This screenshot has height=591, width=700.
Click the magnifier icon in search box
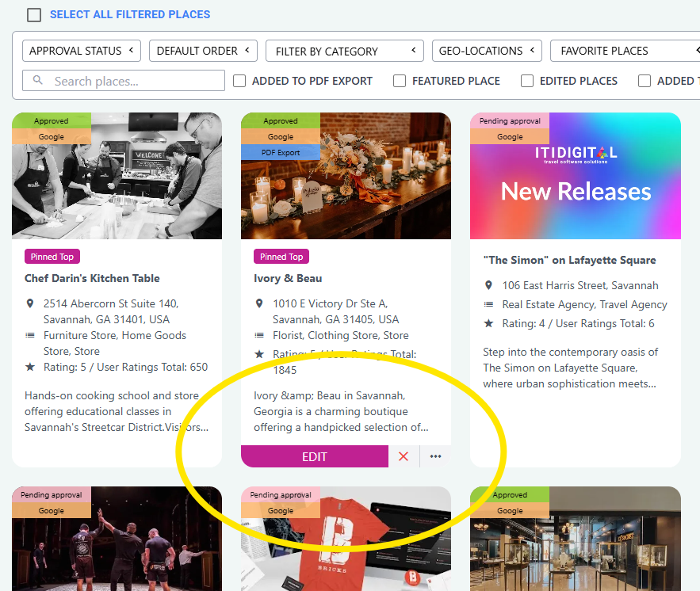coord(38,80)
